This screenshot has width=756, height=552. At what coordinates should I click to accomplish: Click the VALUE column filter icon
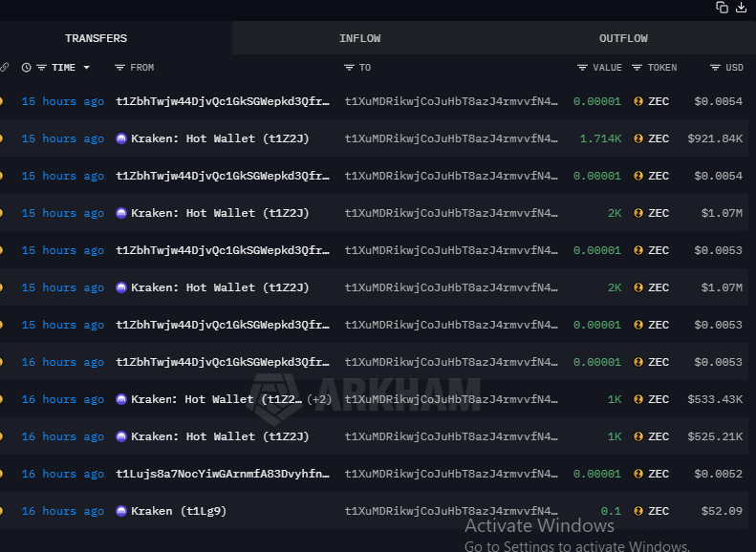pyautogui.click(x=582, y=68)
